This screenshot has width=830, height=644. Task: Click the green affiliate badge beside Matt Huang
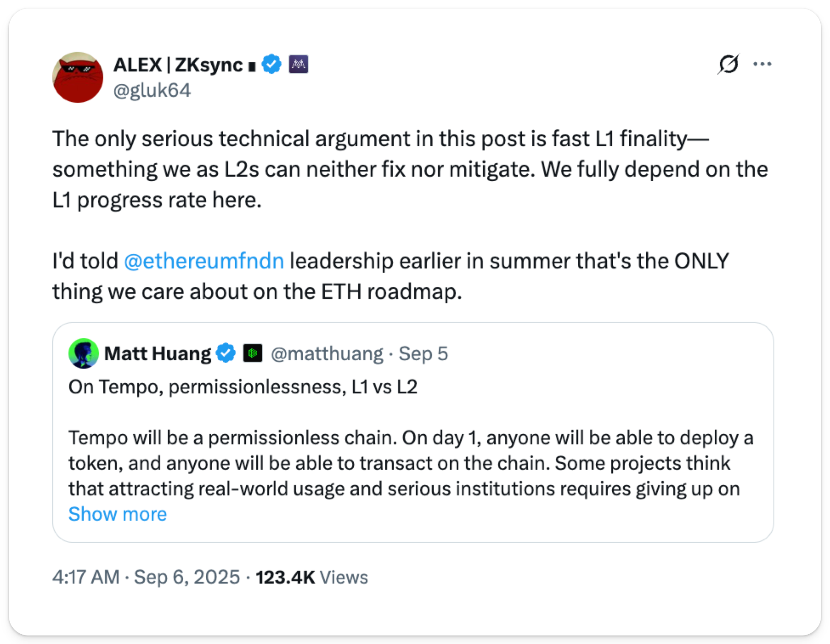(x=253, y=353)
